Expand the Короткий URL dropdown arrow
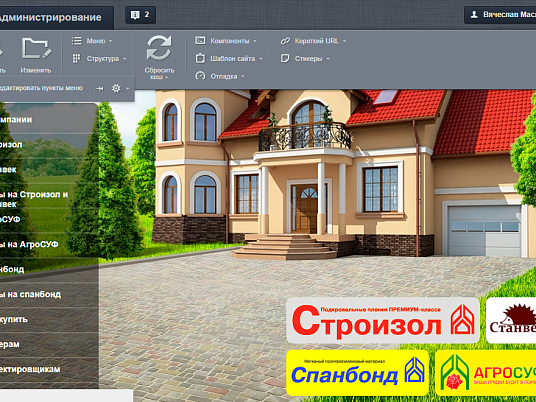536x402 pixels. 344,41
